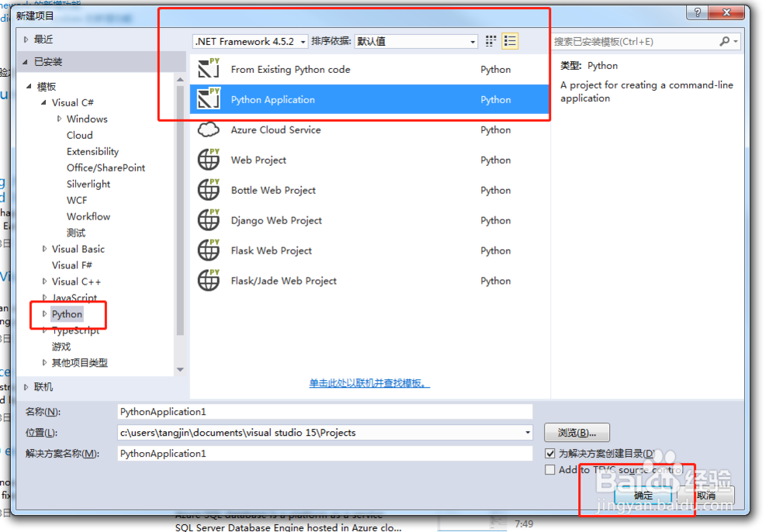Viewport: 776px width, 532px height.
Task: Toggle Add to TFVC source control checkbox
Action: (550, 469)
